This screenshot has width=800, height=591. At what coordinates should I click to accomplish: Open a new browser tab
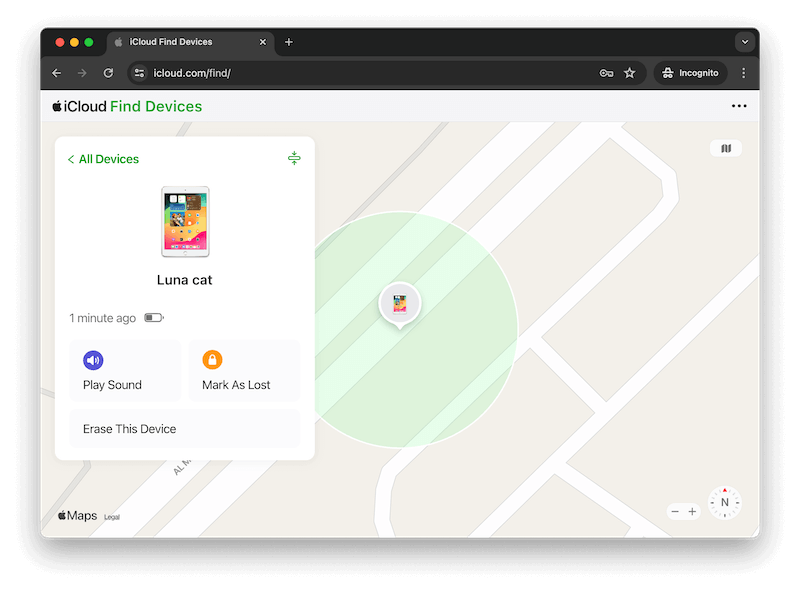coord(289,42)
